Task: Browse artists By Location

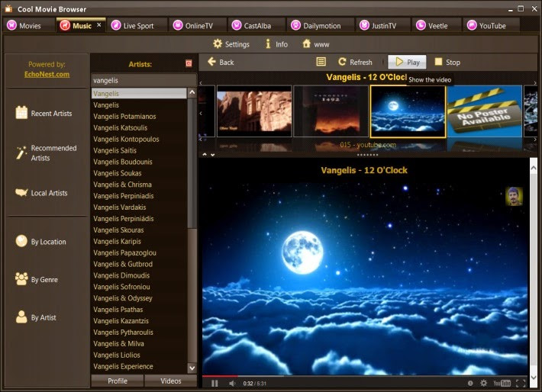Action: pos(40,242)
